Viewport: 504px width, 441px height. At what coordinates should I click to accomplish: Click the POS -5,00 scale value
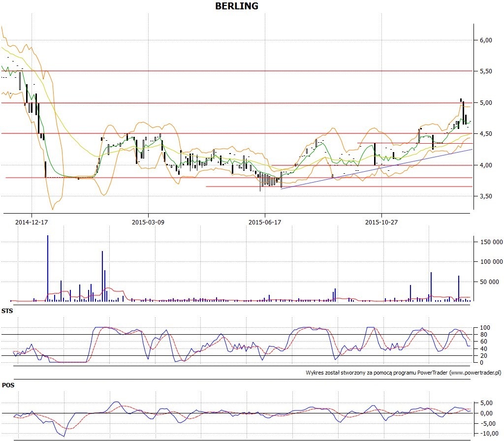coord(487,424)
